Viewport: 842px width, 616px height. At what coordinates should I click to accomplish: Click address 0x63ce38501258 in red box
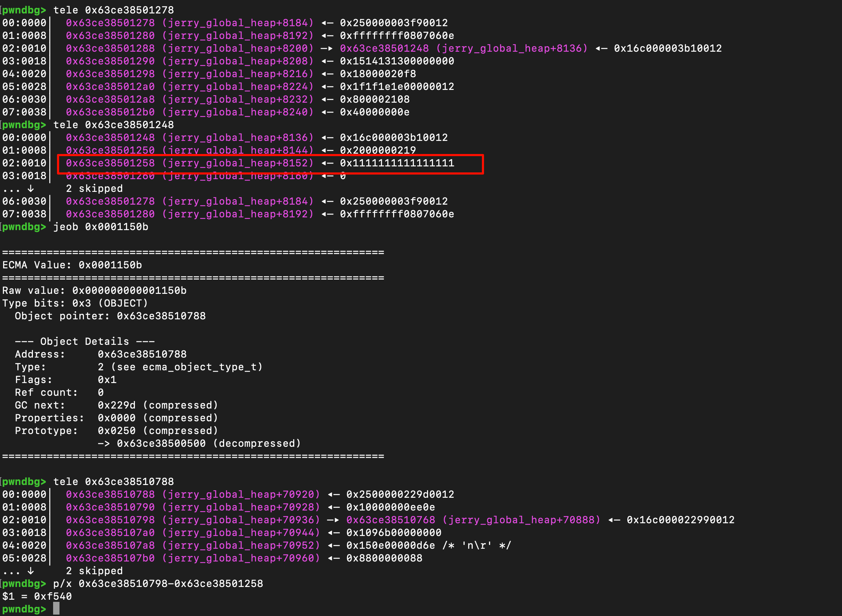point(110,163)
